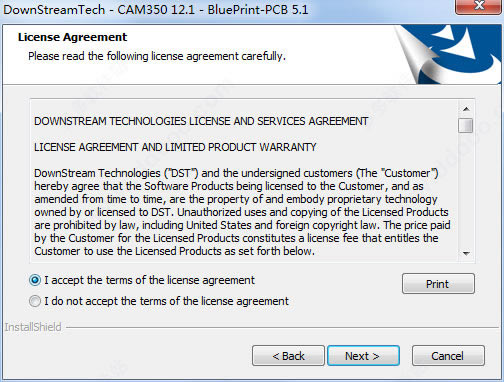
Task: Go to the previous step with Back
Action: click(288, 356)
